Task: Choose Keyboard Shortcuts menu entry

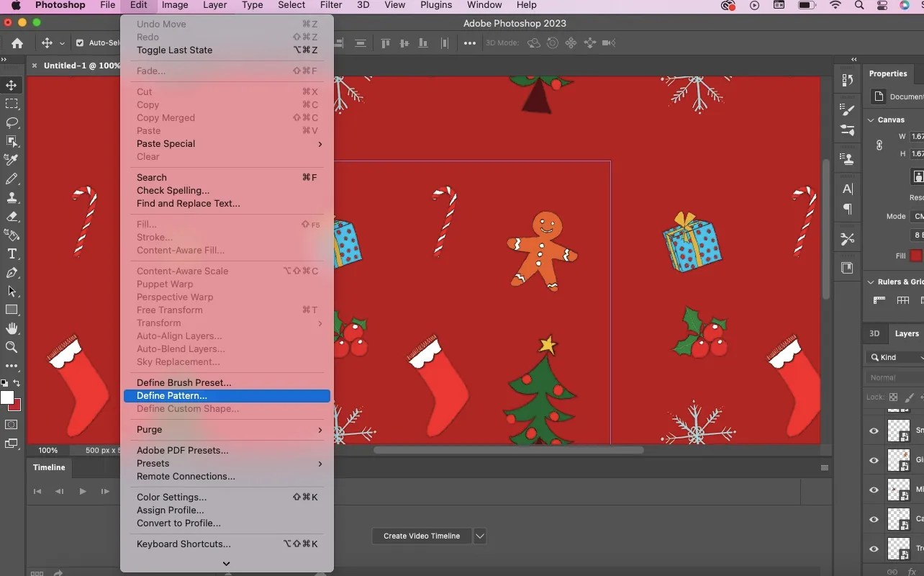Action: pos(227,544)
